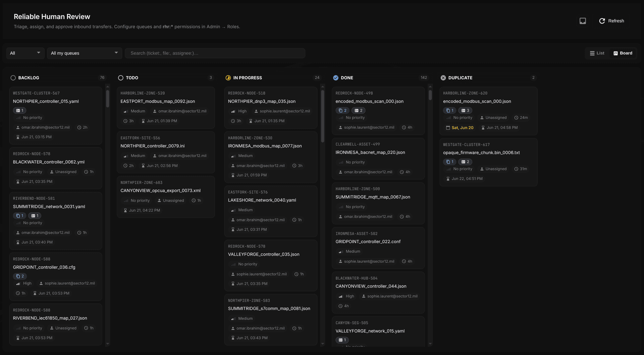Refresh the review board

point(611,21)
